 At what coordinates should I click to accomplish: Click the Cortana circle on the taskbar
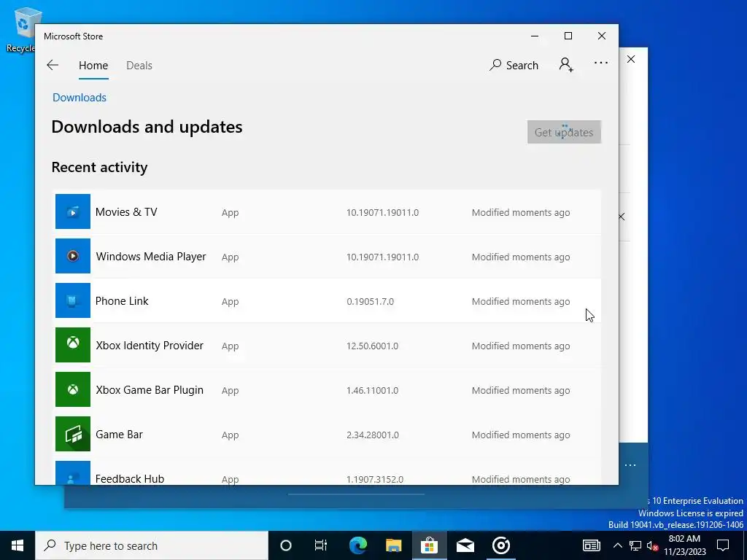coord(285,545)
